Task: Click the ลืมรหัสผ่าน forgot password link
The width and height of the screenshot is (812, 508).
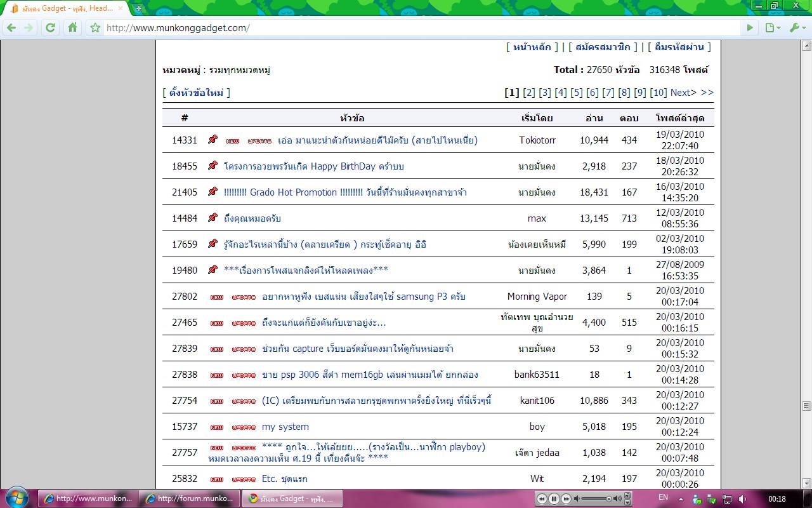Action: [679, 47]
